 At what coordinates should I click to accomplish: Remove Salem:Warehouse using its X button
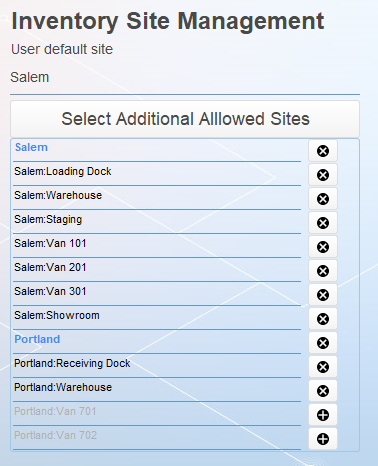pos(323,199)
